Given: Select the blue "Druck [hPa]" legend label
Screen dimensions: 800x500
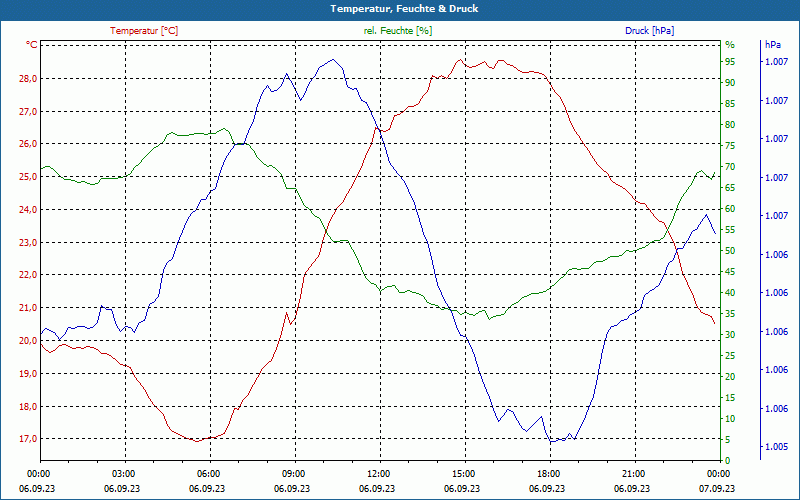Looking at the screenshot, I should pos(649,31).
